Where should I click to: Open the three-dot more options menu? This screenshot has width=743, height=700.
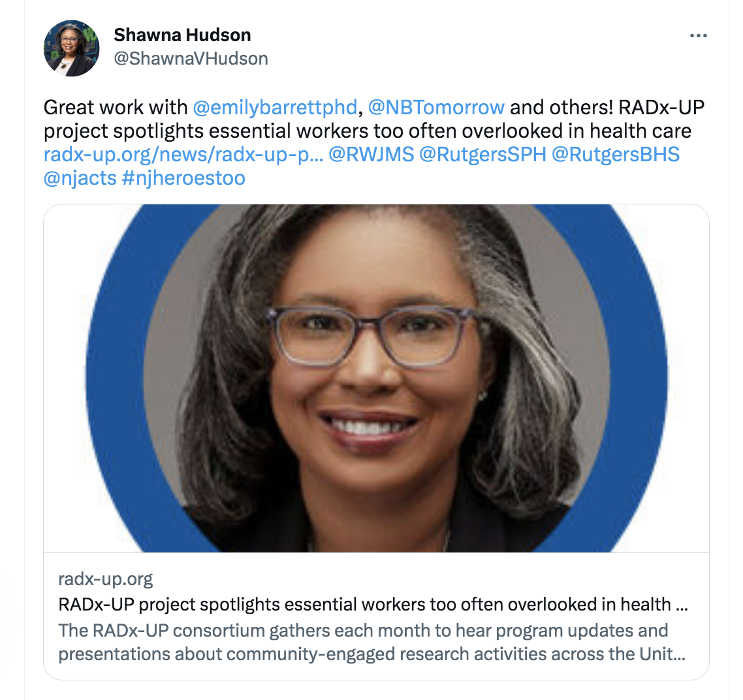click(698, 35)
